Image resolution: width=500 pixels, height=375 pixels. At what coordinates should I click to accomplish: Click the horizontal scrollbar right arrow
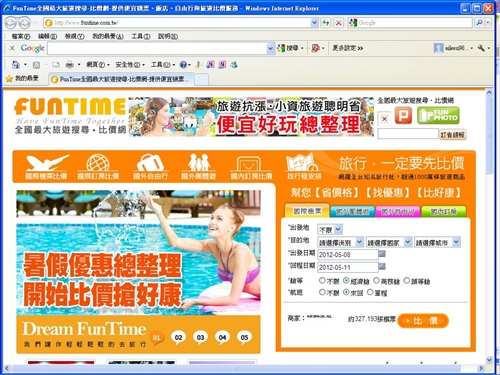tap(481, 368)
